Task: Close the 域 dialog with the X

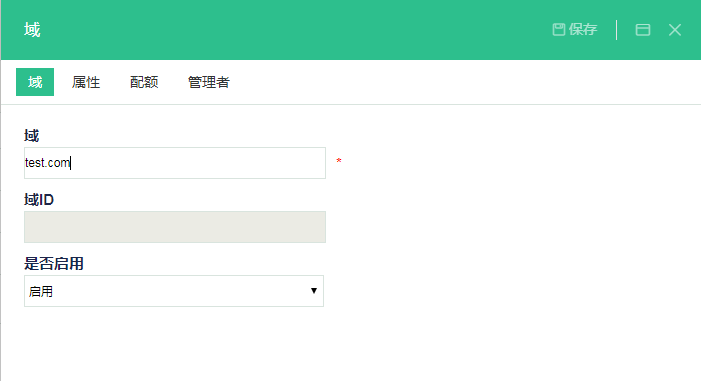Action: (x=675, y=30)
